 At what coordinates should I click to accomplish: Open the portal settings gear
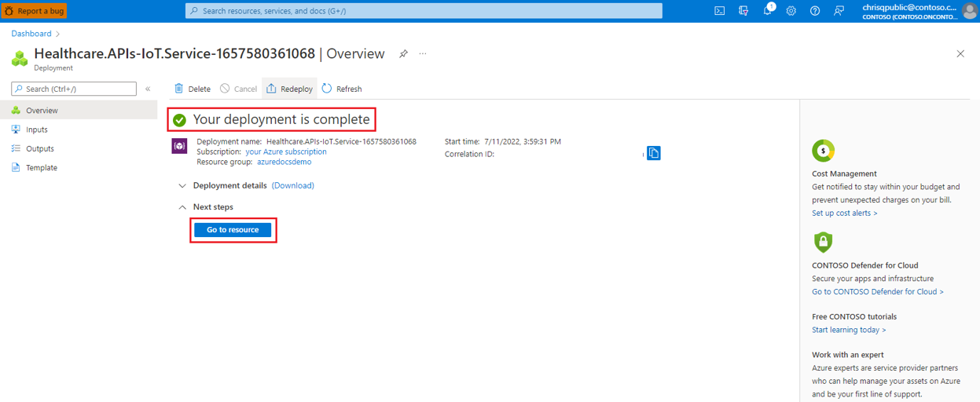point(791,11)
